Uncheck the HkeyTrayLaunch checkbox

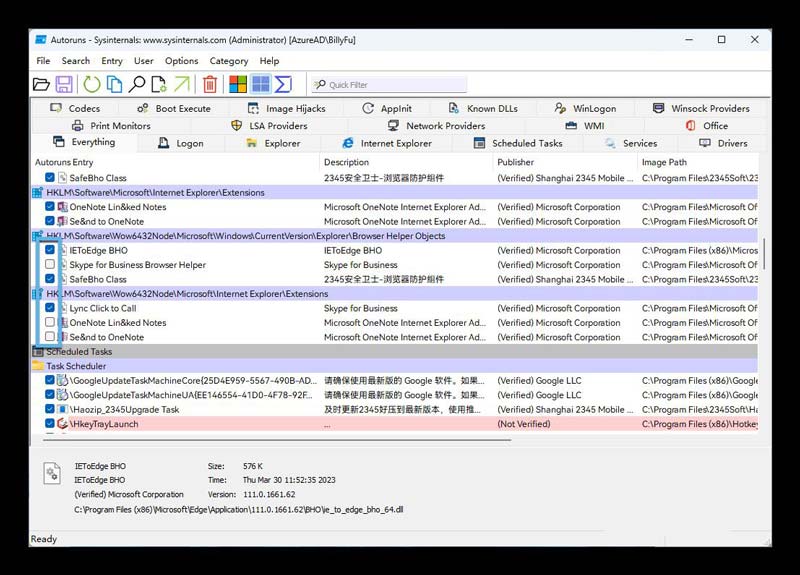click(x=49, y=423)
